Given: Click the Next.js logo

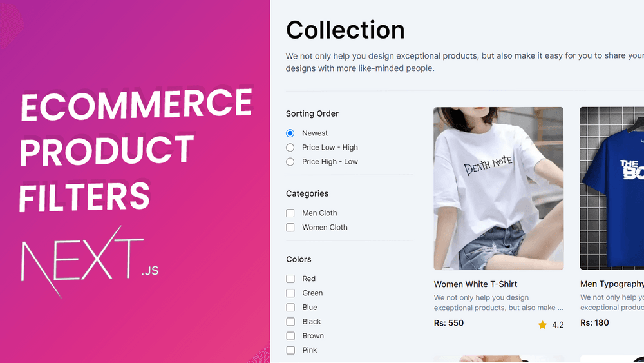Looking at the screenshot, I should [90, 260].
